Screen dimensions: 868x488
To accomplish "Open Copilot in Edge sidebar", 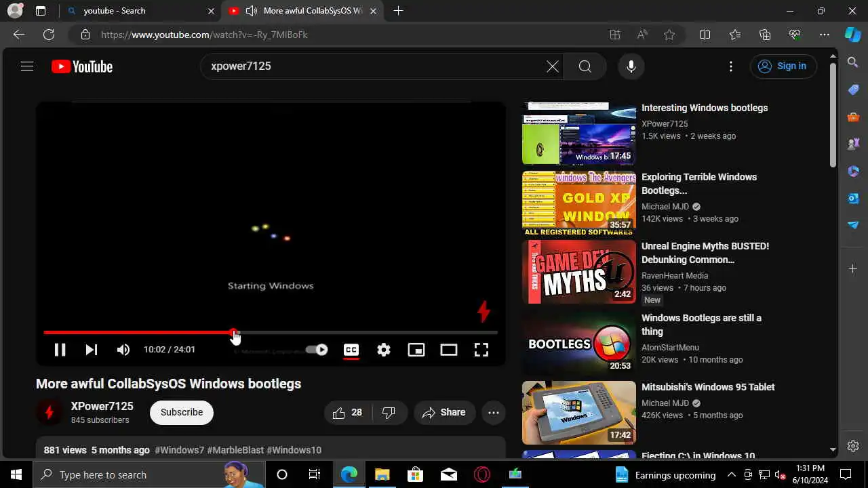I will pyautogui.click(x=853, y=35).
